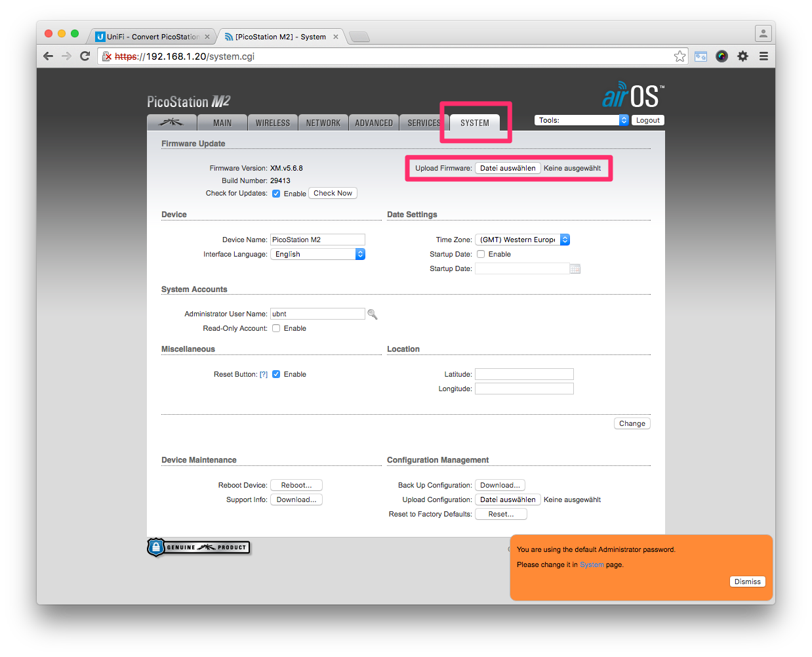Reload the page with the refresh icon

point(85,56)
